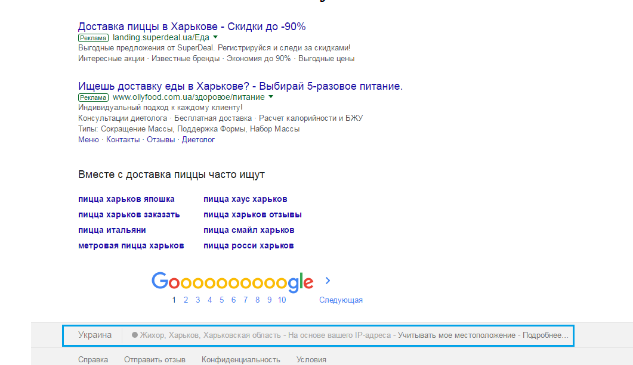Open the 'Справка' footer link

pyautogui.click(x=93, y=359)
